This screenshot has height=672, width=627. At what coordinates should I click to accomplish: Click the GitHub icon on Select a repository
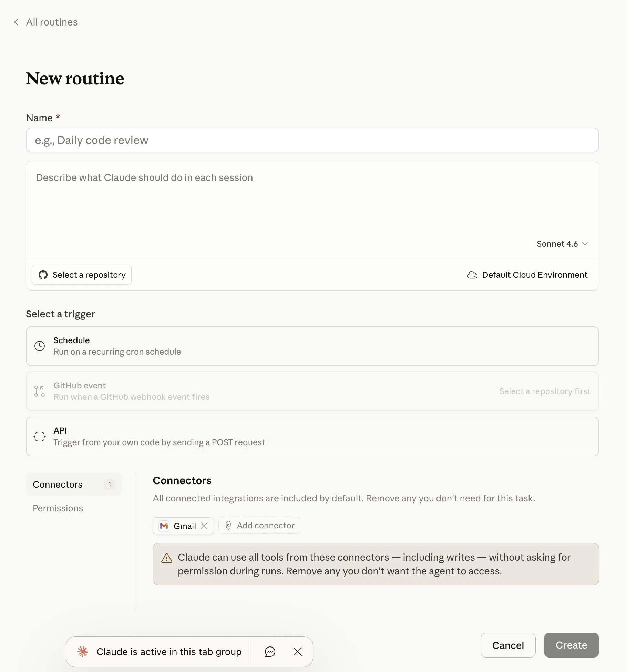pyautogui.click(x=43, y=275)
